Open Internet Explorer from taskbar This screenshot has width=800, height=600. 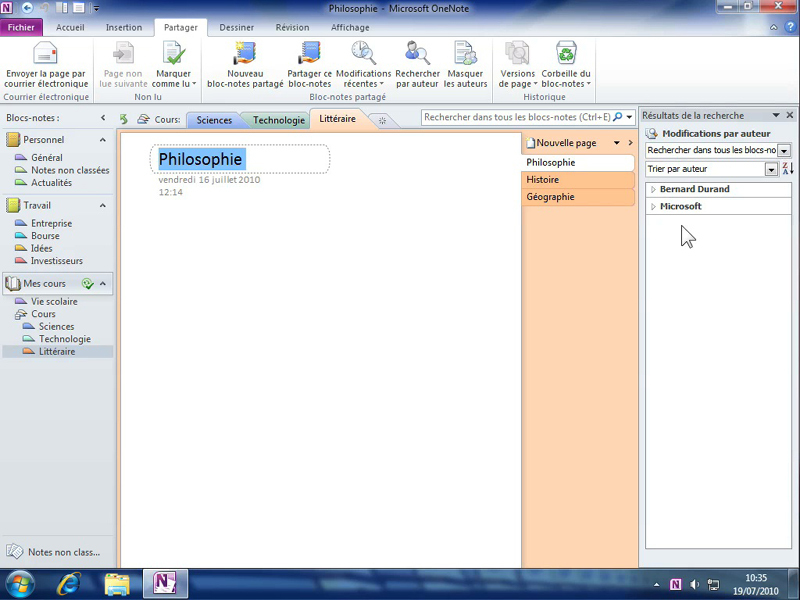69,584
